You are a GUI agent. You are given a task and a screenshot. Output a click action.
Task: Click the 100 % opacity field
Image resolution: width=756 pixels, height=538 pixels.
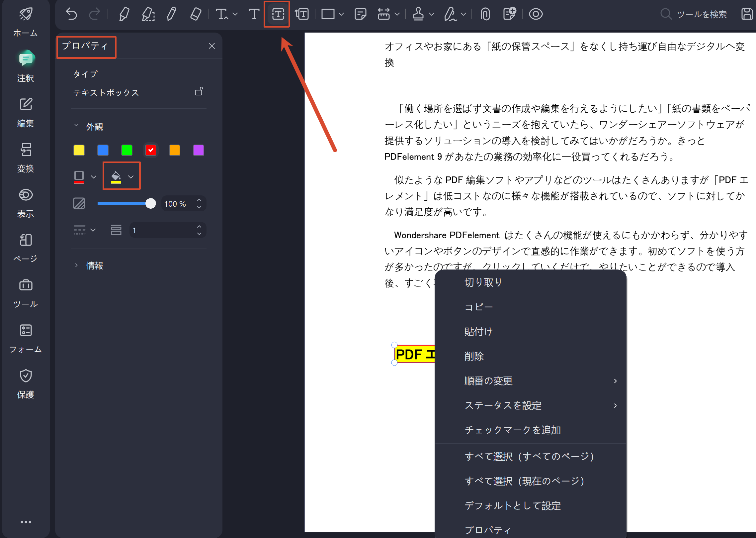pyautogui.click(x=184, y=204)
